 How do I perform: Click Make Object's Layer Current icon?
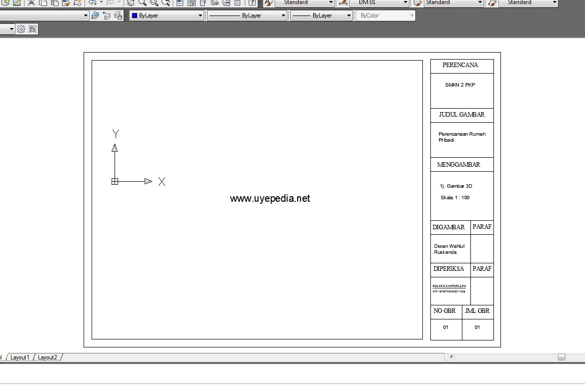95,16
